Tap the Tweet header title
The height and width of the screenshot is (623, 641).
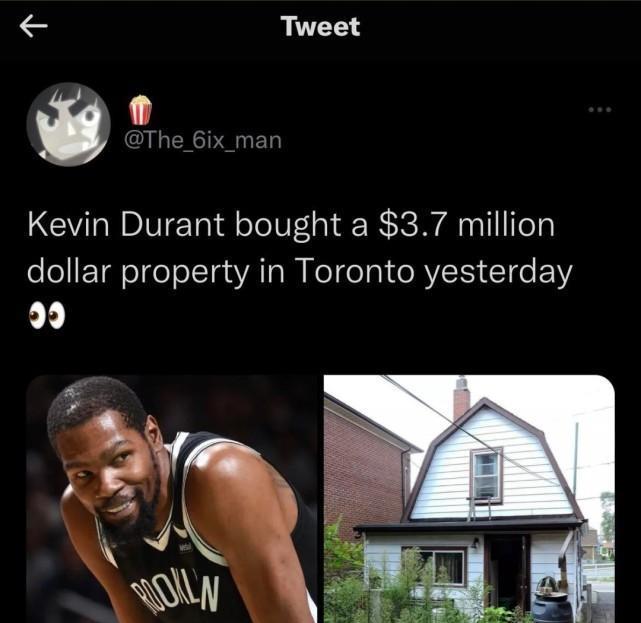tap(320, 26)
